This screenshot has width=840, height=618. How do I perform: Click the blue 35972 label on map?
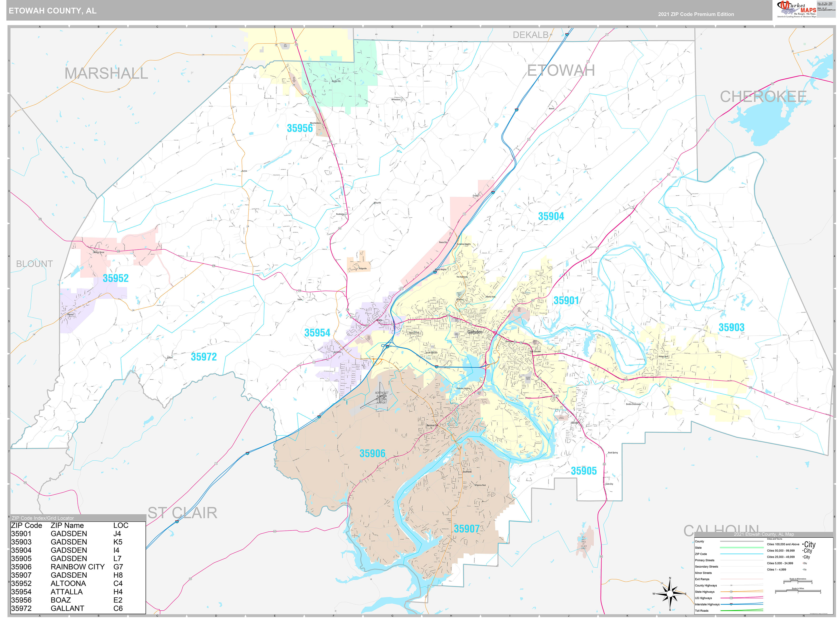click(x=204, y=357)
